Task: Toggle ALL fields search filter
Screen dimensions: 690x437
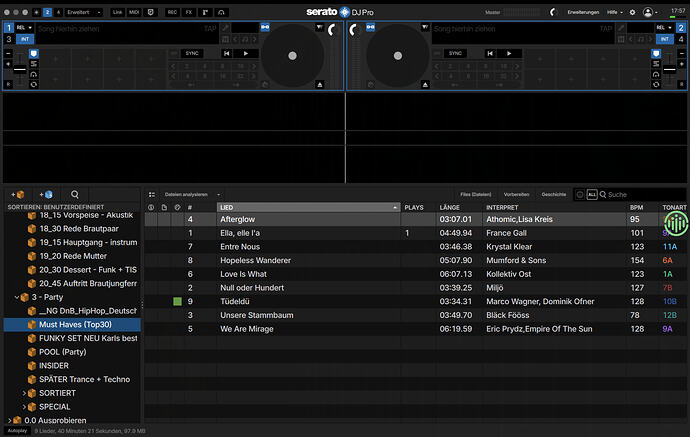Action: (x=592, y=195)
